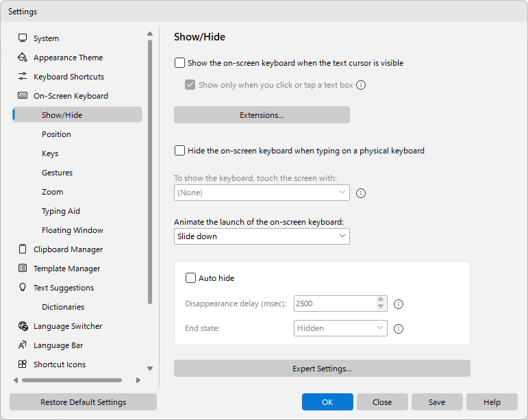Click the On-Screen Keyboard icon
This screenshot has height=420, width=528.
tap(23, 95)
